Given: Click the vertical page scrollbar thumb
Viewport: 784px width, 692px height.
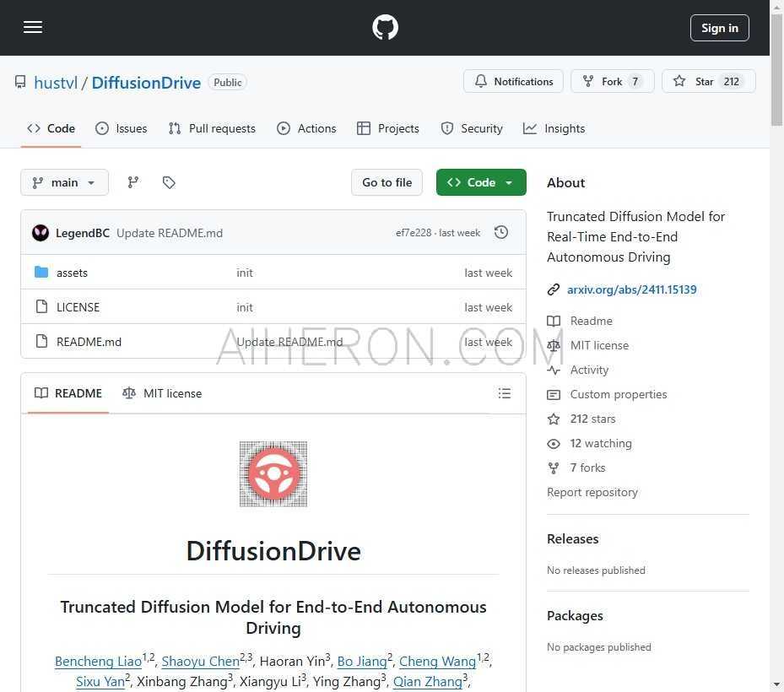Looking at the screenshot, I should [x=776, y=70].
